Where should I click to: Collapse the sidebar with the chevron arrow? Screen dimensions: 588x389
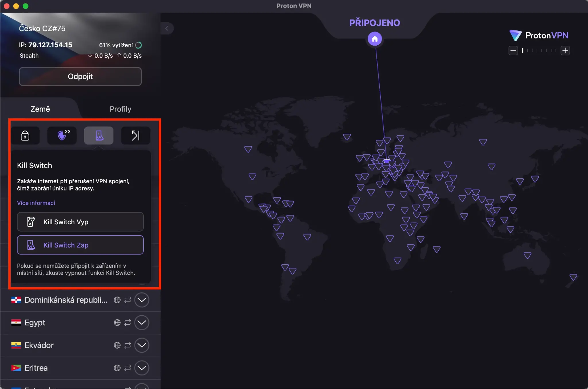(167, 28)
